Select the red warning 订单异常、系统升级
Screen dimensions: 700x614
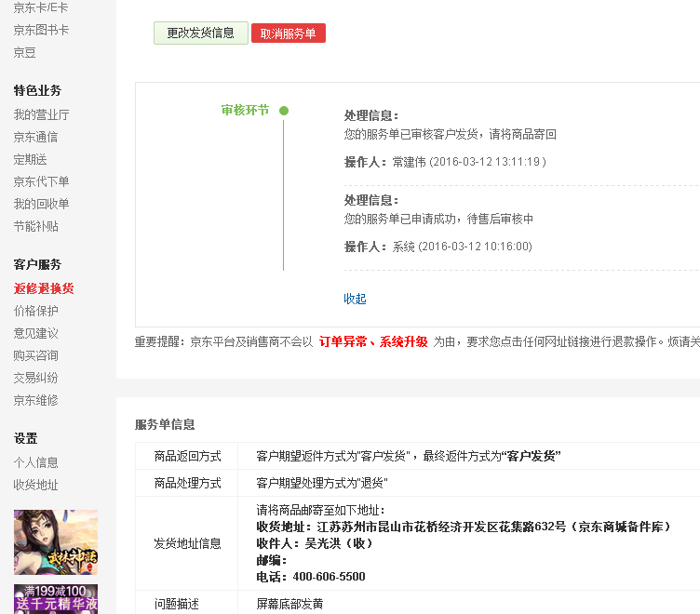click(x=373, y=342)
